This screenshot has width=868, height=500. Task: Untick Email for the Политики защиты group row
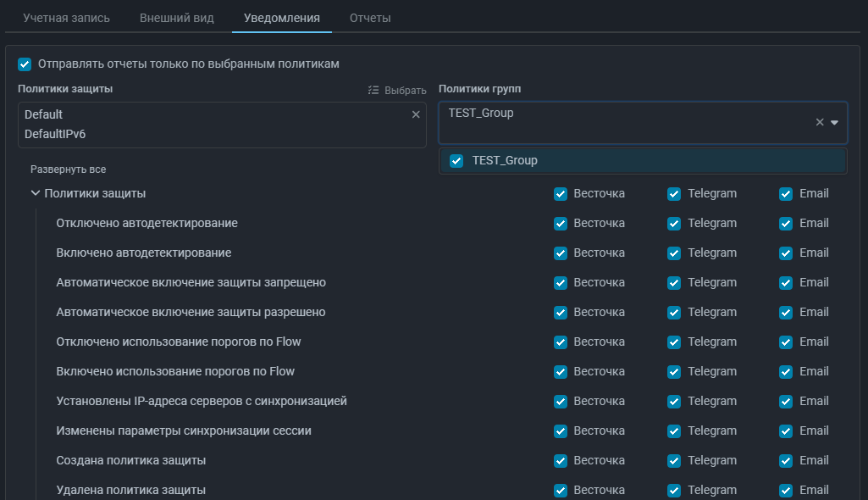(787, 194)
